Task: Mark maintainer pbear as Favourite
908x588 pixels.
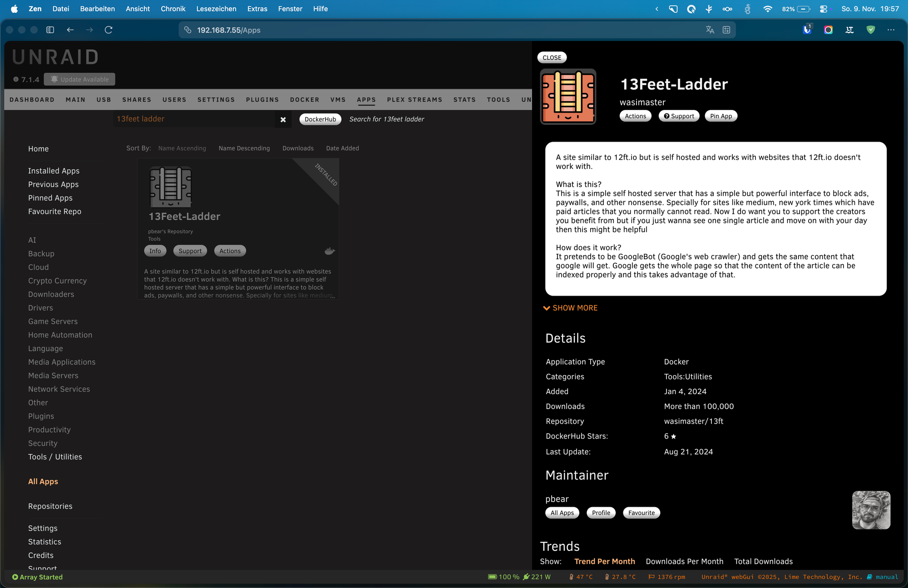Action: pos(641,513)
